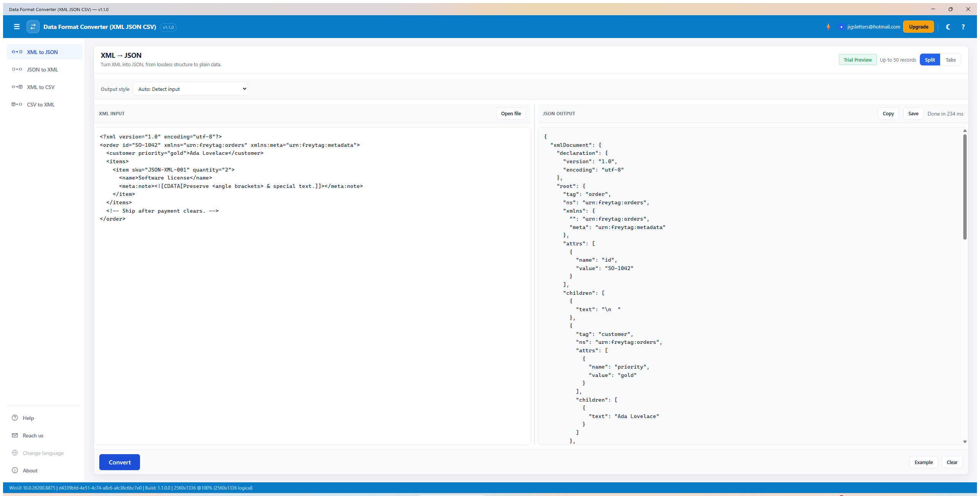Open help via question mark icon
The image size is (980, 496).
(x=963, y=27)
